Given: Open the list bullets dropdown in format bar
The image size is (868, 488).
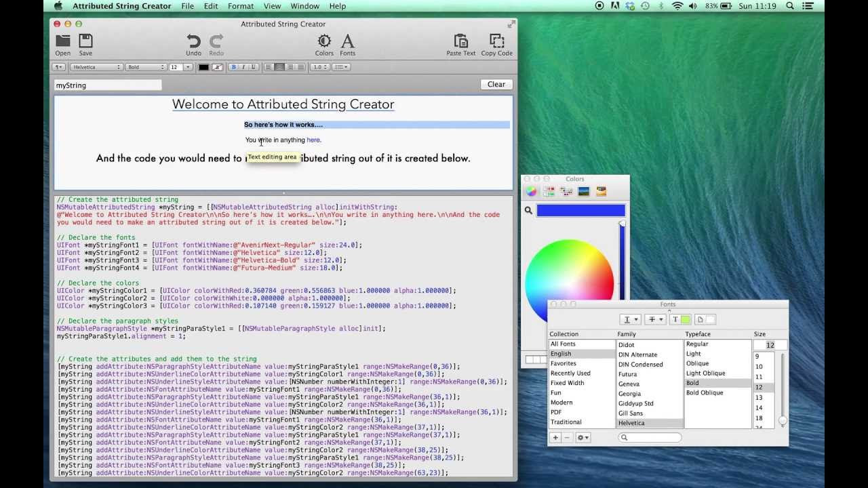Looking at the screenshot, I should click(x=341, y=67).
